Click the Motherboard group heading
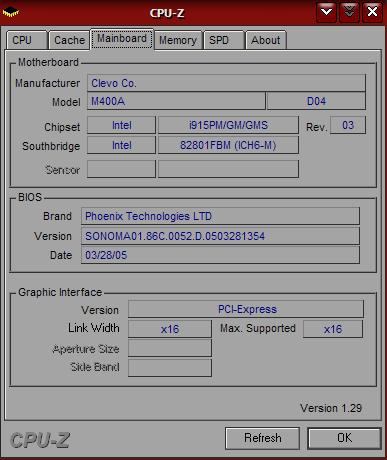Screen dimensions: 387x460 point(48,62)
